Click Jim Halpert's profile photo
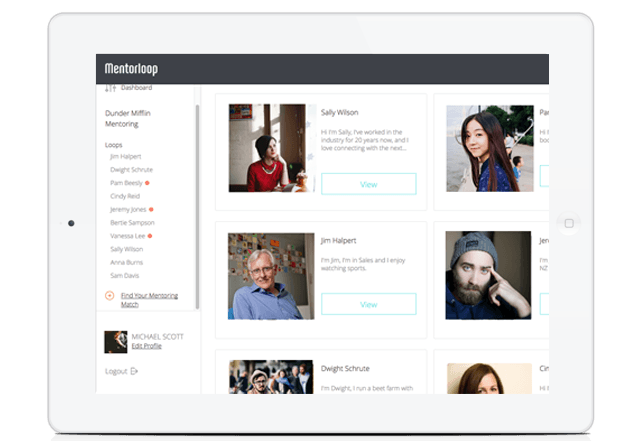The height and width of the screenshot is (441, 640). 271,276
